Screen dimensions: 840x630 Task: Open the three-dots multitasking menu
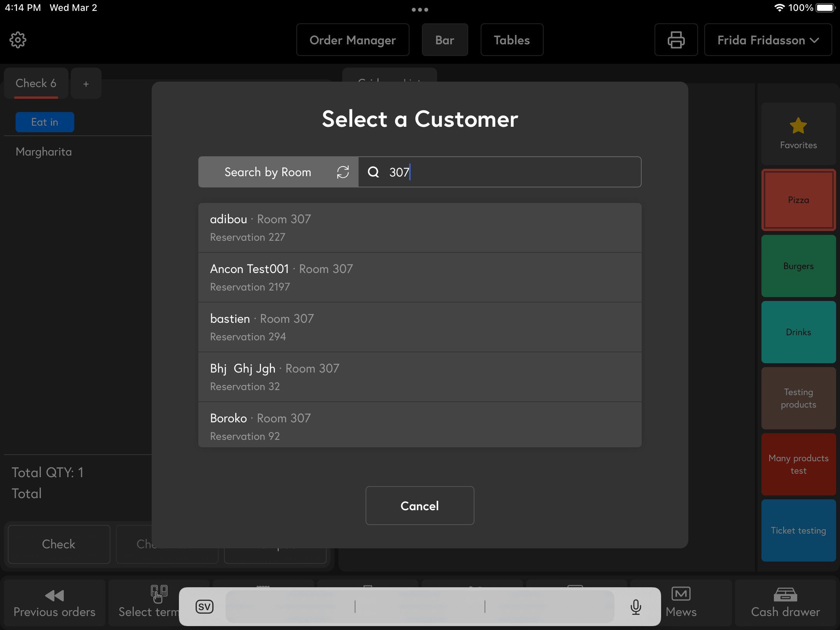click(x=420, y=9)
